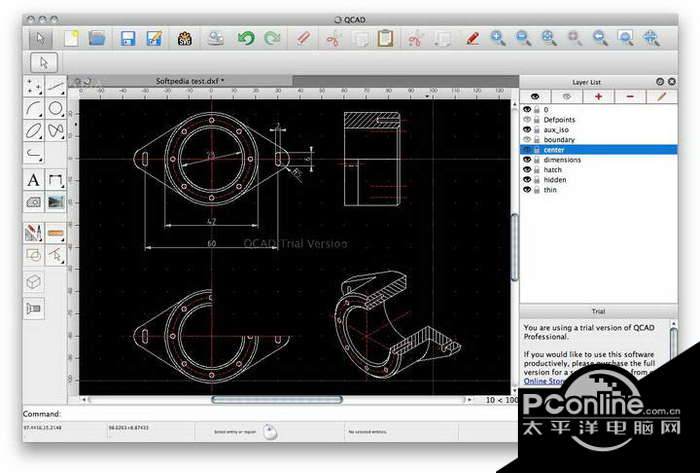The width and height of the screenshot is (700, 473).
Task: Select the Hatch tool icon
Action: click(33, 202)
